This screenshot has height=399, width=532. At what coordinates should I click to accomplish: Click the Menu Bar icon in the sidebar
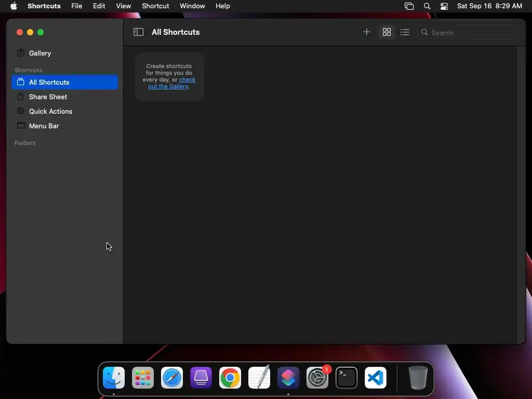pos(21,126)
